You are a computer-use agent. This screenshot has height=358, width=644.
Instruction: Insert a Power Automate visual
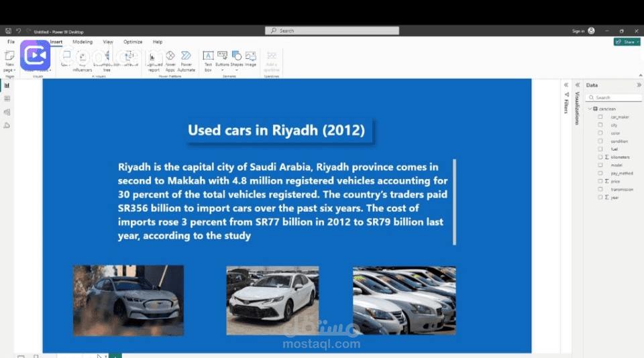pos(186,61)
